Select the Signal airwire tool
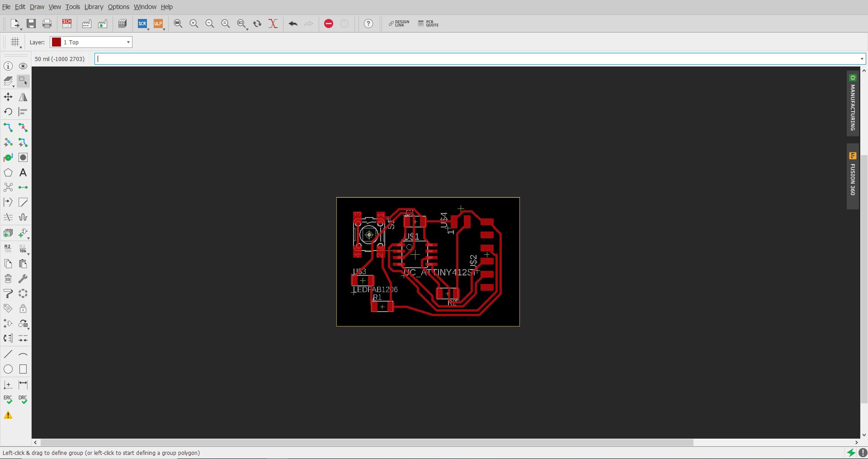 (23, 187)
